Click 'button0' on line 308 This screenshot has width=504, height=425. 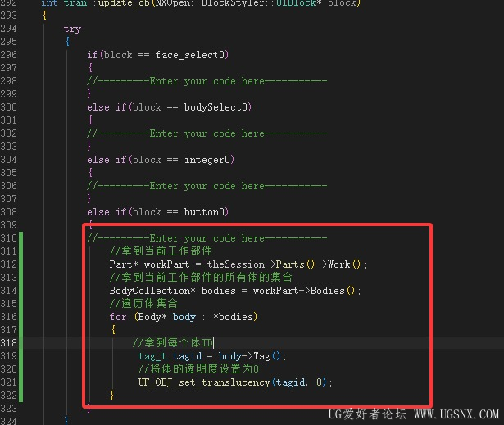pyautogui.click(x=204, y=212)
